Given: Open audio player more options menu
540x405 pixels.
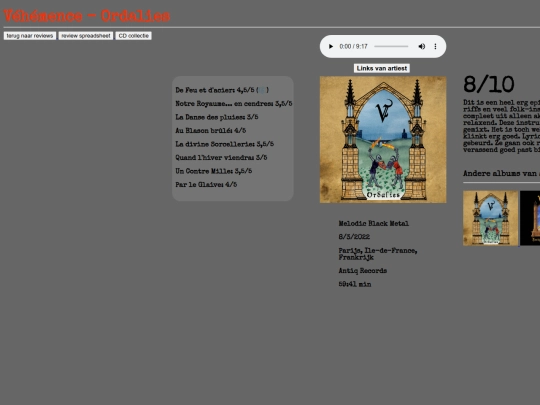Looking at the screenshot, I should (435, 46).
